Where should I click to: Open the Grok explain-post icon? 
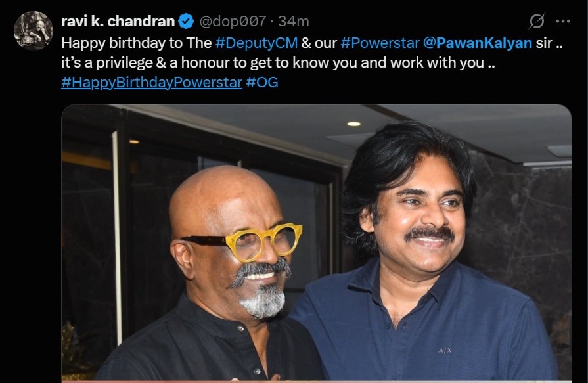537,21
